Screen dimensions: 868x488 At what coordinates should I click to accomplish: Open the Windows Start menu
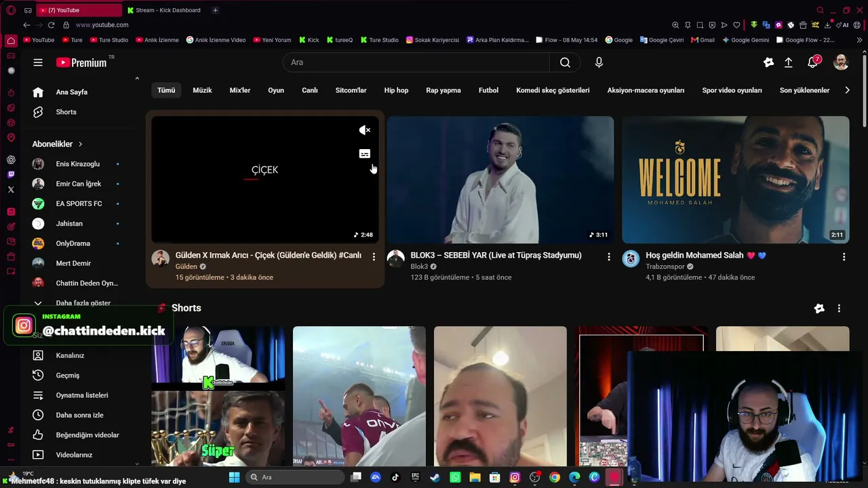tap(234, 477)
